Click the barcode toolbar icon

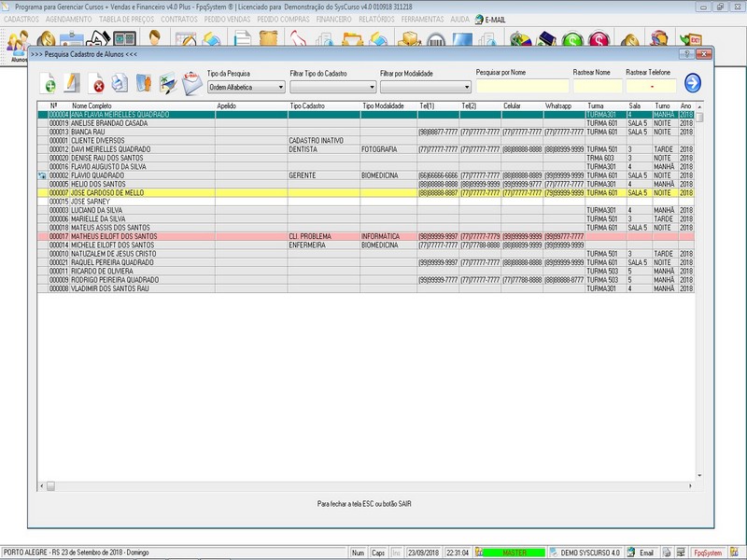(436, 39)
